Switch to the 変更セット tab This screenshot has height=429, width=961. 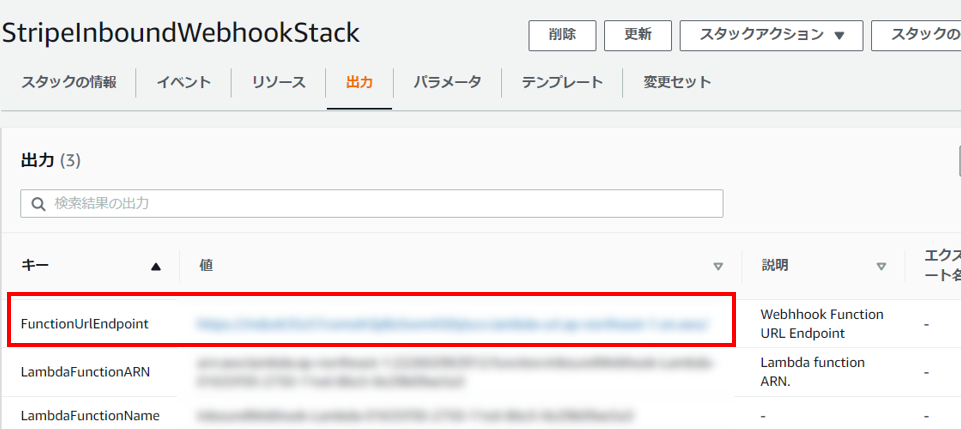[x=677, y=83]
